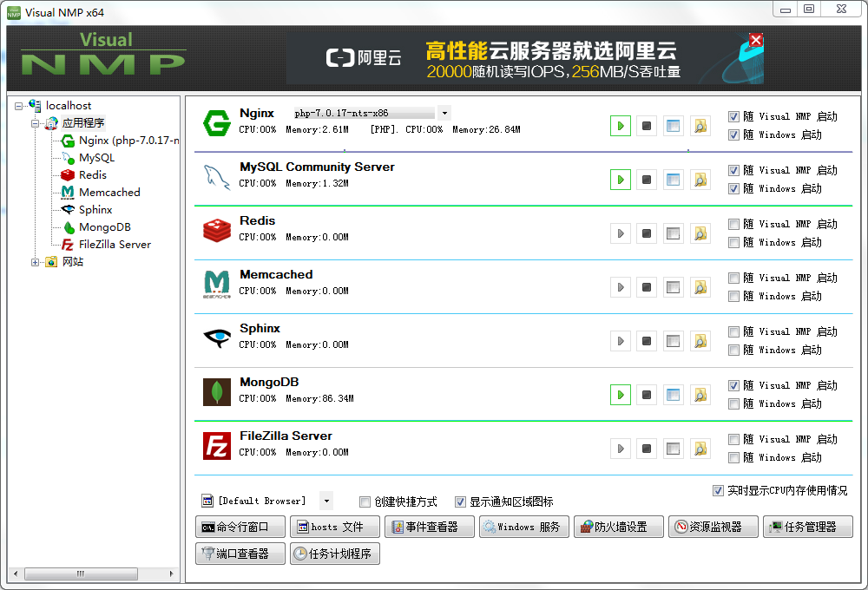
Task: Click the sidebar horizontal scrollbar thumb
Action: (81, 574)
